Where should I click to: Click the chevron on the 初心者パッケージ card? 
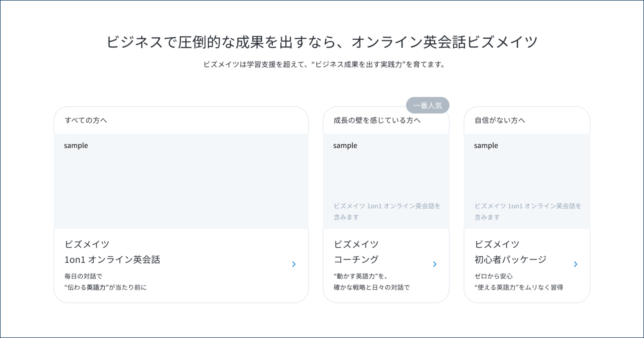pos(576,264)
